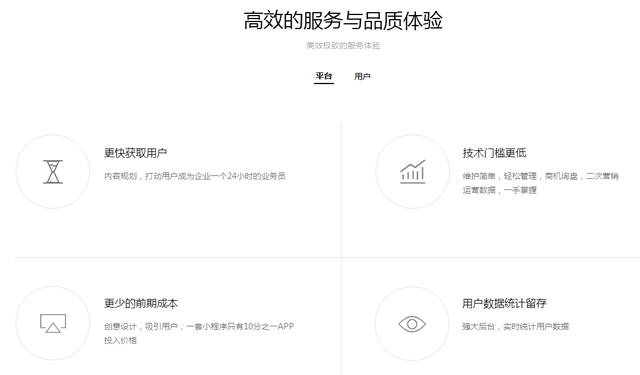The height and width of the screenshot is (375, 640).
Task: Click the main title 高效的服务与品质体验
Action: pyautogui.click(x=343, y=20)
